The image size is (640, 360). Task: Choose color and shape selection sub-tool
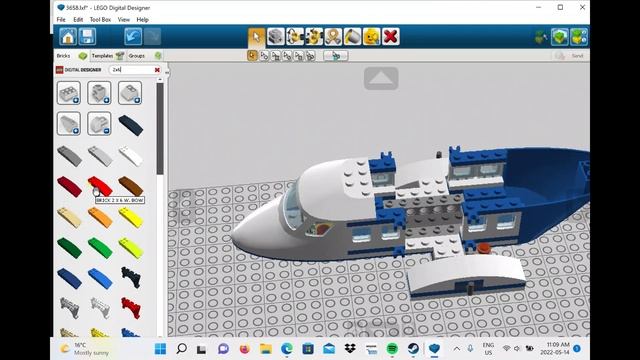[x=310, y=56]
